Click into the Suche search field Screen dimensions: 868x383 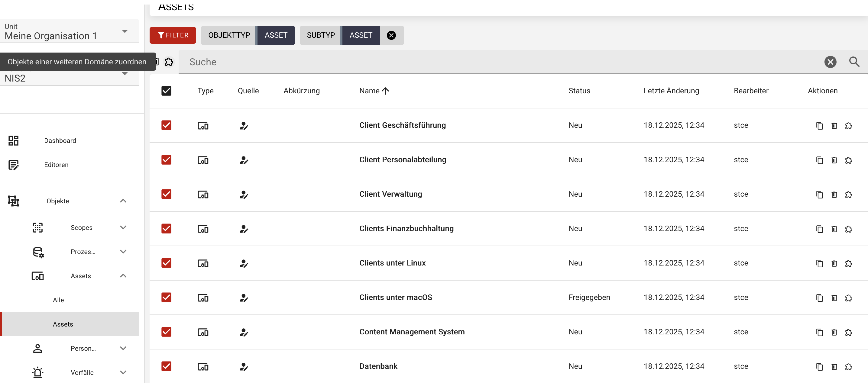[472, 62]
